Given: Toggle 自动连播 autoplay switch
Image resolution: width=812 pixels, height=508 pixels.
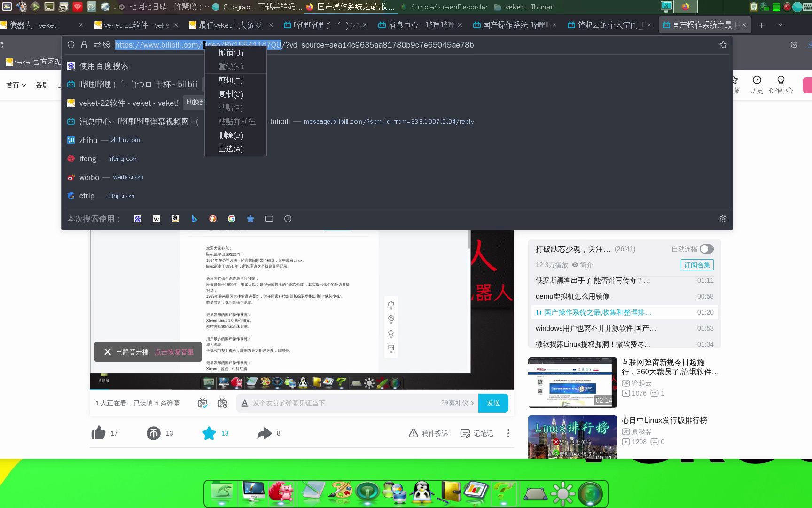Looking at the screenshot, I should 706,249.
